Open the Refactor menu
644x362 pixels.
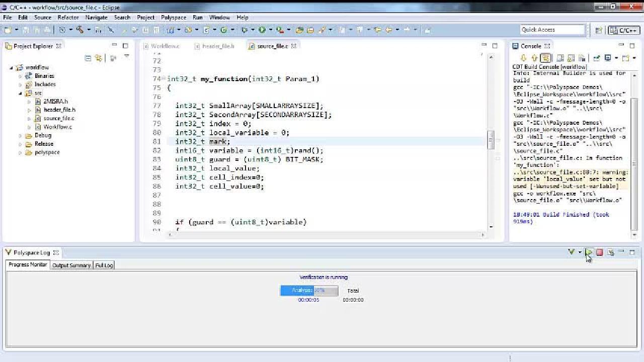pos(68,17)
